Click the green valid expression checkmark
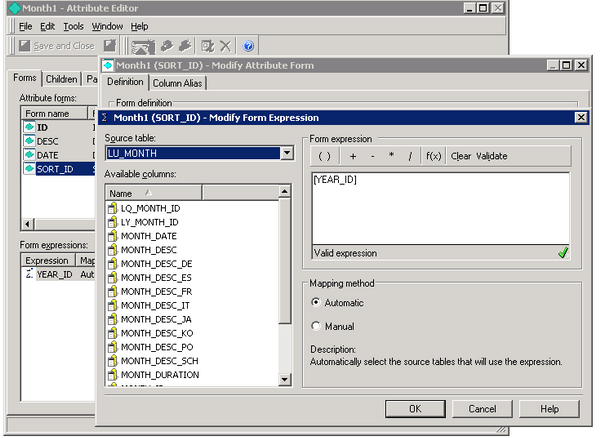Screen dimensions: 600x438 (563, 252)
